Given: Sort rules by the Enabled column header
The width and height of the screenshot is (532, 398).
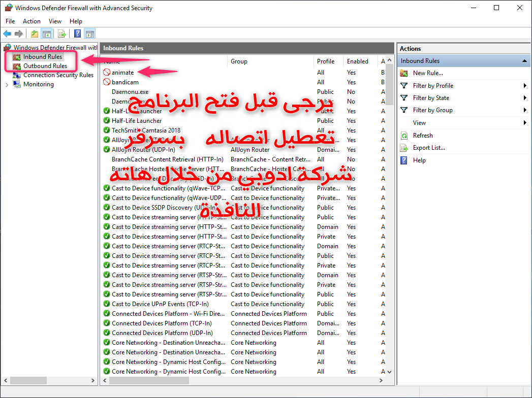Looking at the screenshot, I should (x=358, y=61).
